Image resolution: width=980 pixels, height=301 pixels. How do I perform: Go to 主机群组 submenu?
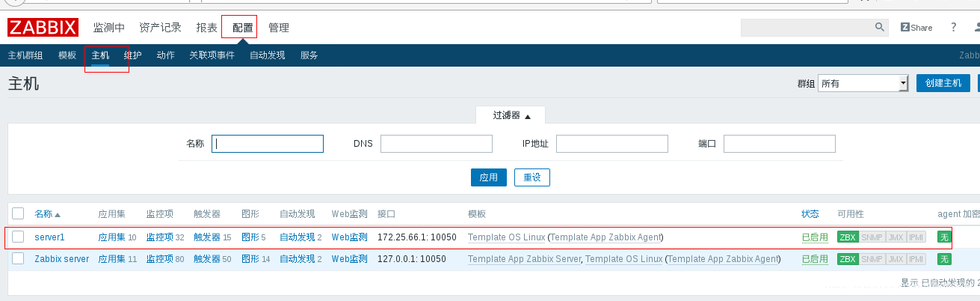[25, 55]
